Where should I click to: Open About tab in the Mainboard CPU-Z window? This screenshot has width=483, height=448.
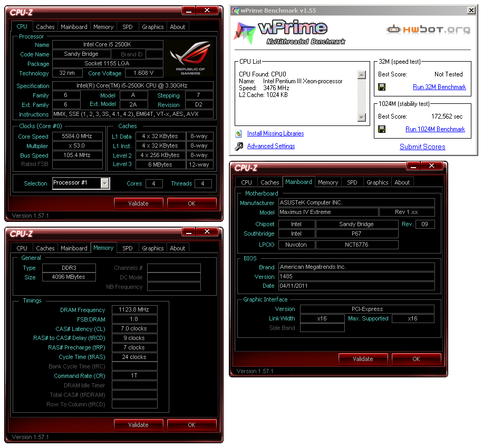tap(402, 182)
